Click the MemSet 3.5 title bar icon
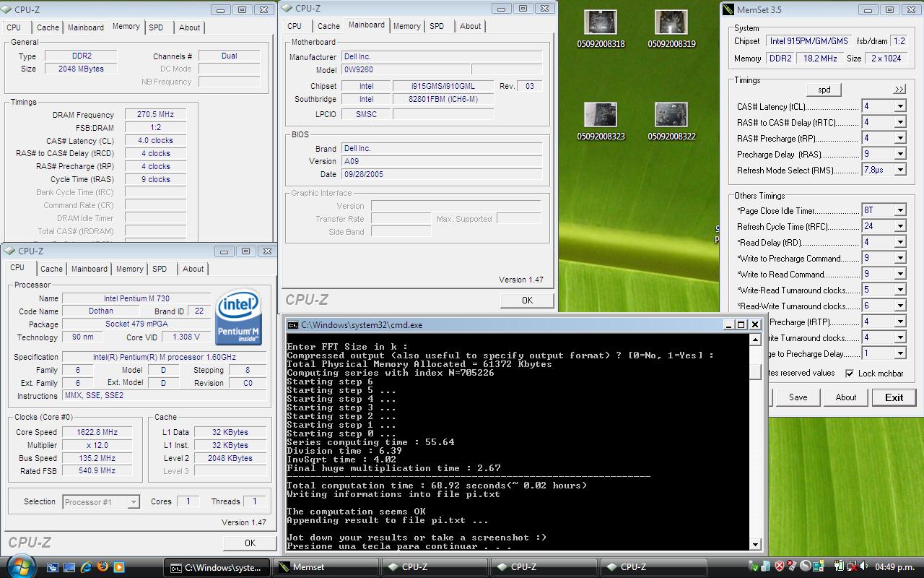 [728, 10]
